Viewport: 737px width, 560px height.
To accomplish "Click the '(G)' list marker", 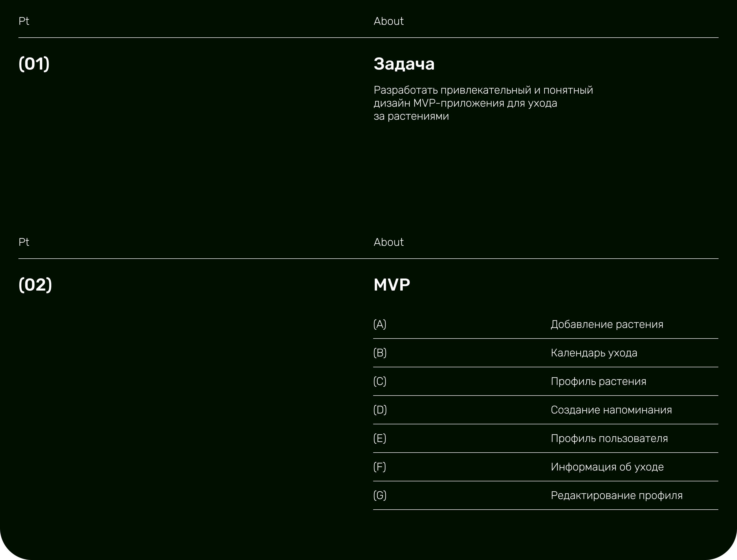I will click(380, 495).
